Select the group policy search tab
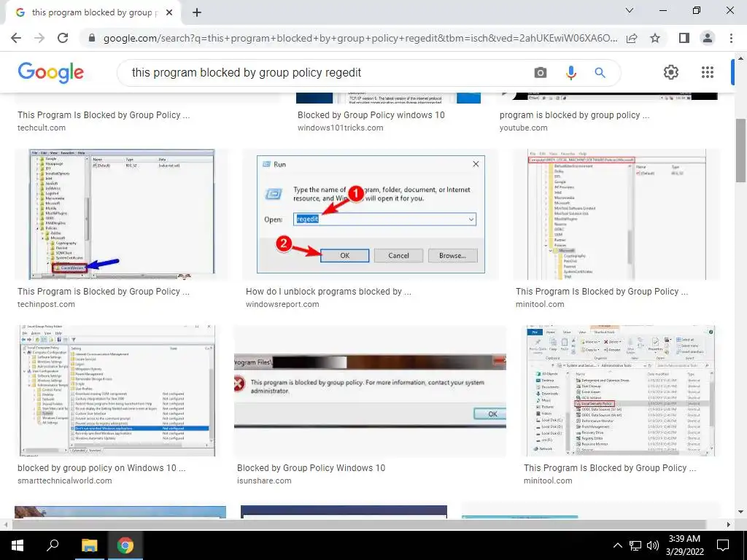Screen dimensions: 747x560 tap(93, 12)
